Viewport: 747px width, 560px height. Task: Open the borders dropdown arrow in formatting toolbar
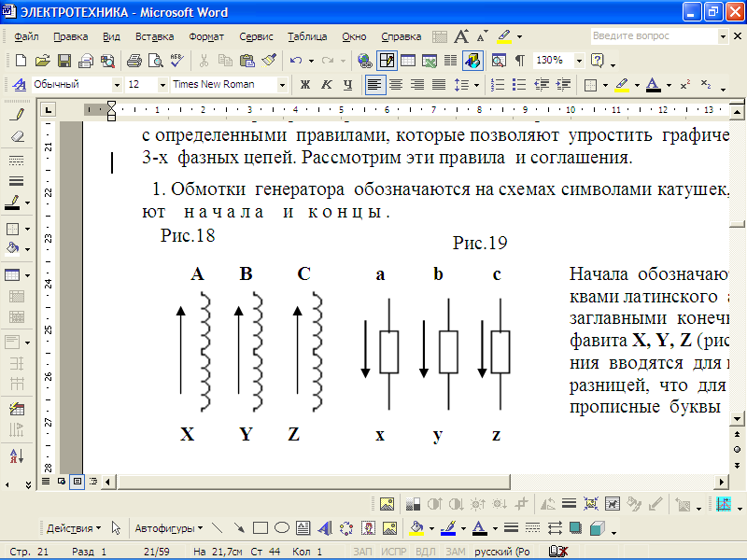[605, 85]
